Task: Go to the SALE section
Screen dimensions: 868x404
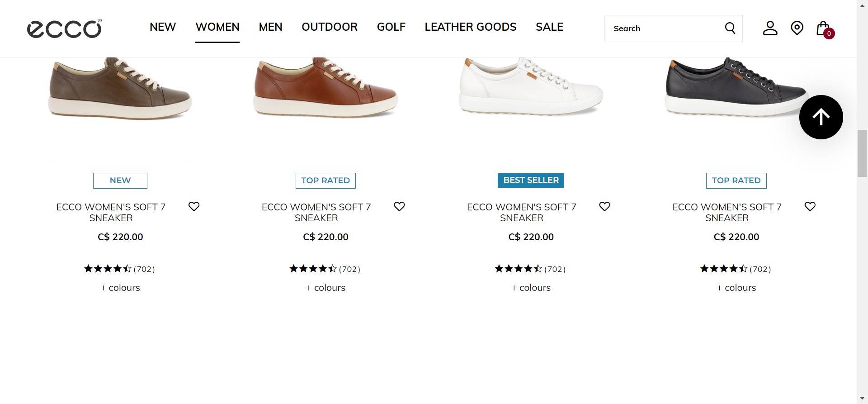Action: pos(549,27)
